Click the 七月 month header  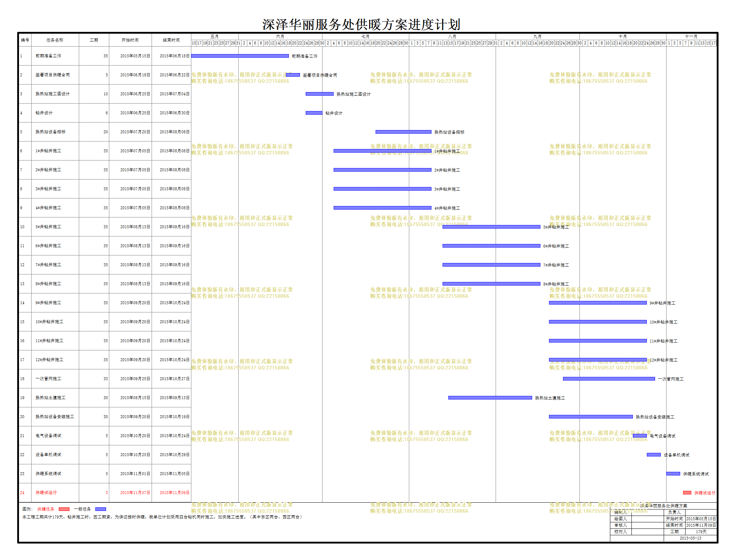point(366,37)
